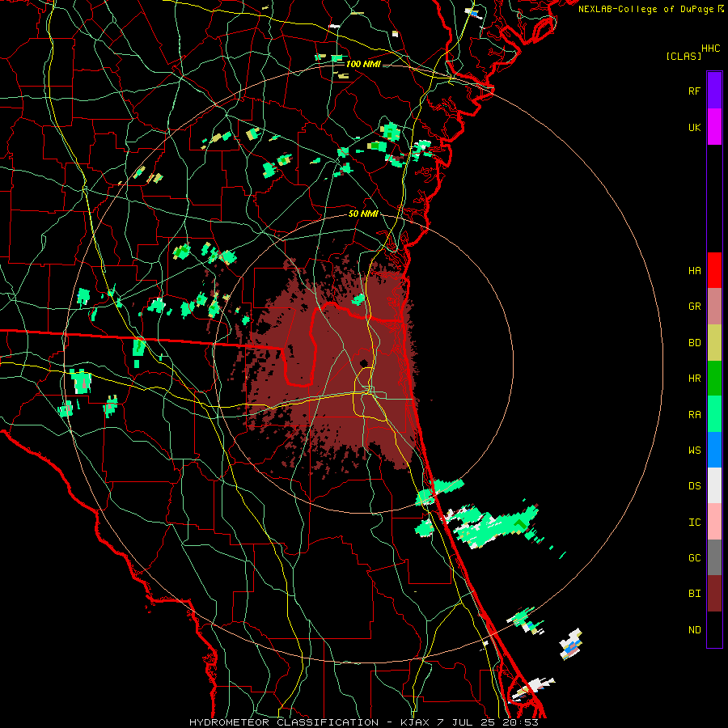The width and height of the screenshot is (728, 728).
Task: Click the 'NEXLAB-College of DuPage' credit text
Action: 645,9
